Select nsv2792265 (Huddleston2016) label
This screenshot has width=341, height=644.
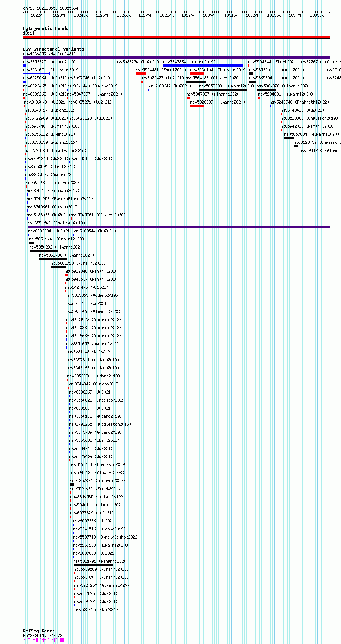[100, 424]
